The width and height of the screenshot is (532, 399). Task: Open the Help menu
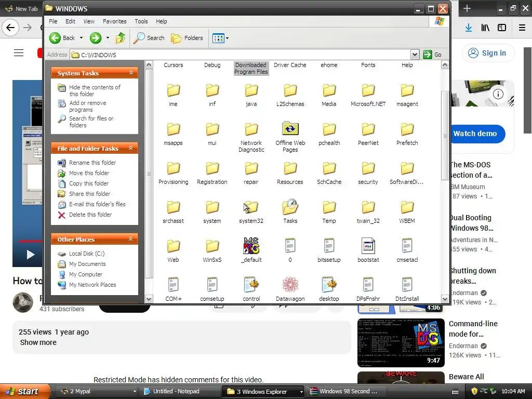point(161,21)
